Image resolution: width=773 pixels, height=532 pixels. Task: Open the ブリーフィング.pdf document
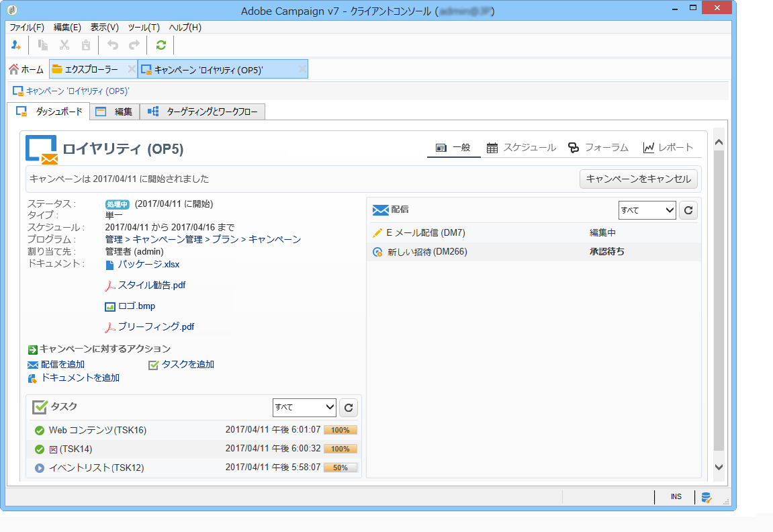pyautogui.click(x=156, y=326)
